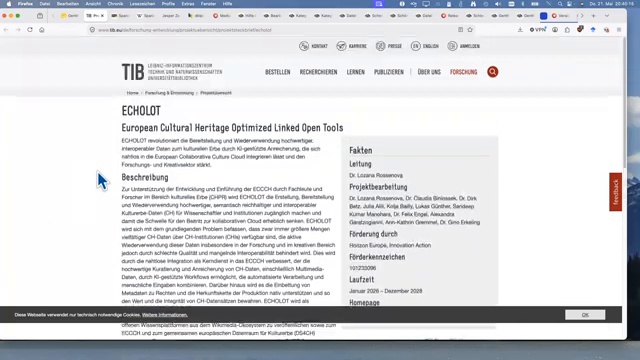Open the Forschung navigation menu
The height and width of the screenshot is (360, 640).
click(x=463, y=72)
